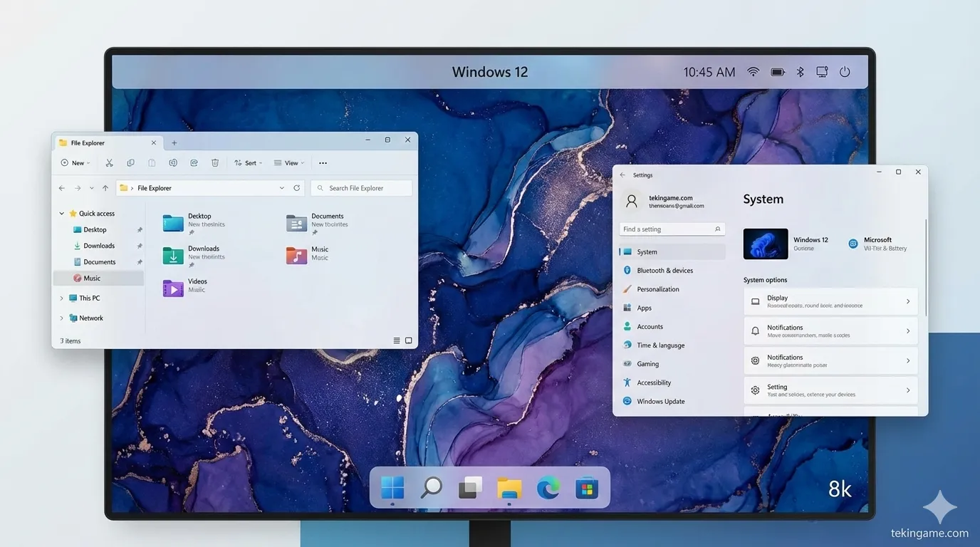Click the Wi-Fi icon in the top bar

753,72
